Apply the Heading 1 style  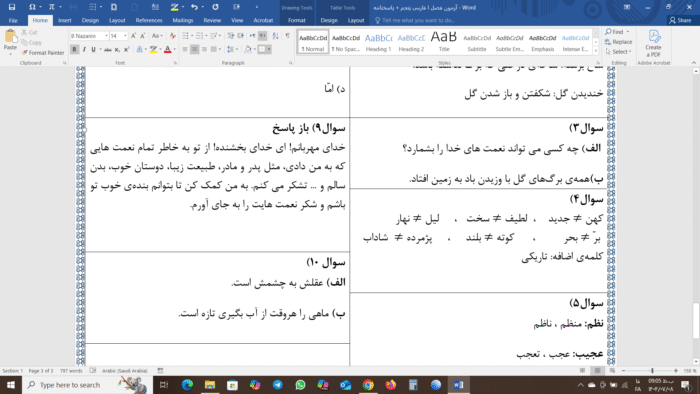click(x=379, y=42)
